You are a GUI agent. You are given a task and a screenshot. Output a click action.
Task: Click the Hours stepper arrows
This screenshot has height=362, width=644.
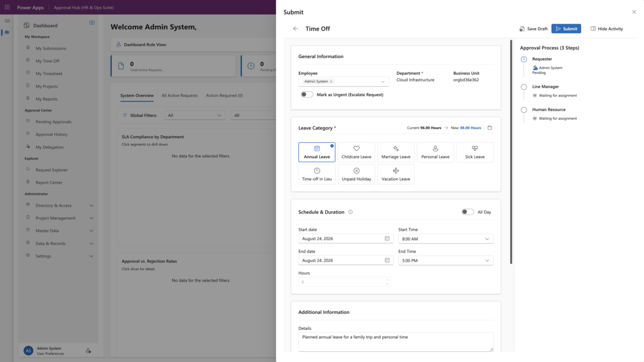[x=387, y=282]
